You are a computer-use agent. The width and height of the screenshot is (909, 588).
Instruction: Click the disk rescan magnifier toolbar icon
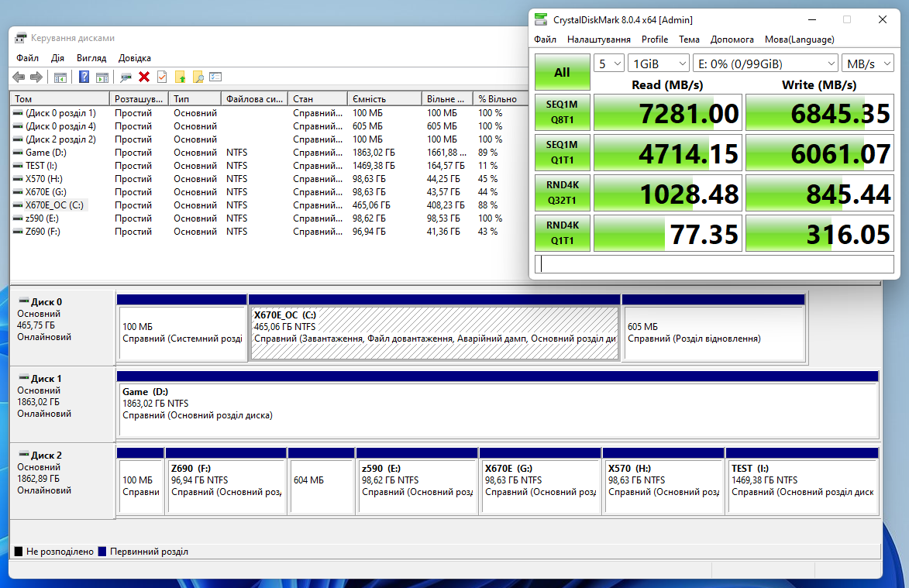pos(126,77)
